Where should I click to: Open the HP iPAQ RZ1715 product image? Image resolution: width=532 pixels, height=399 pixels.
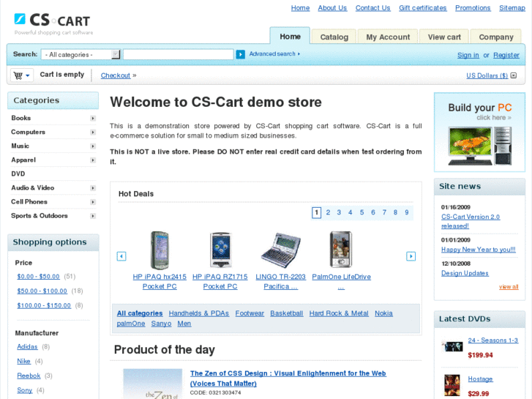click(220, 250)
